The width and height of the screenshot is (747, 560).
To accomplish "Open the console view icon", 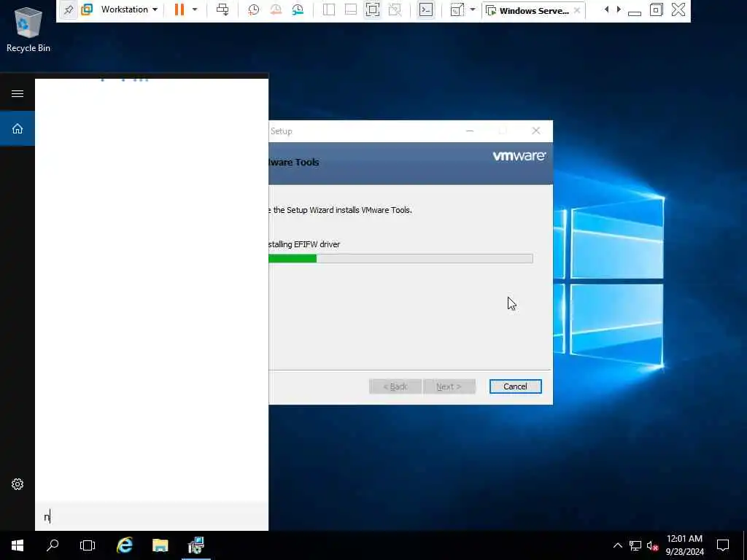I will 426,9.
